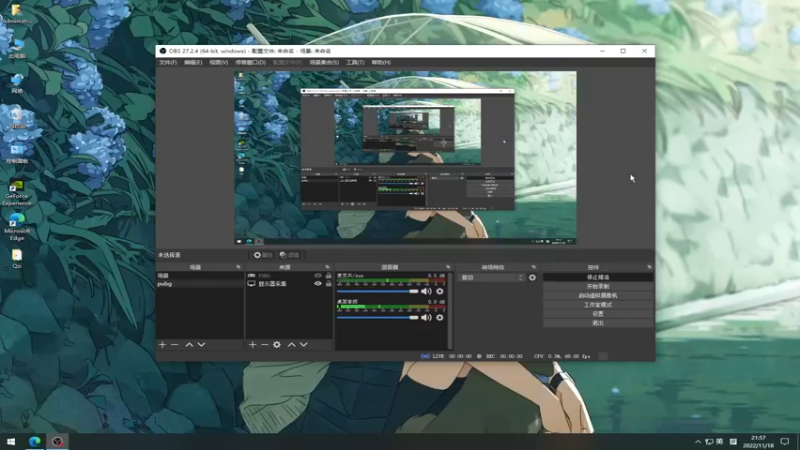Click the Filters button above the Sources panel
Image resolution: width=800 pixels, height=450 pixels.
click(x=289, y=255)
